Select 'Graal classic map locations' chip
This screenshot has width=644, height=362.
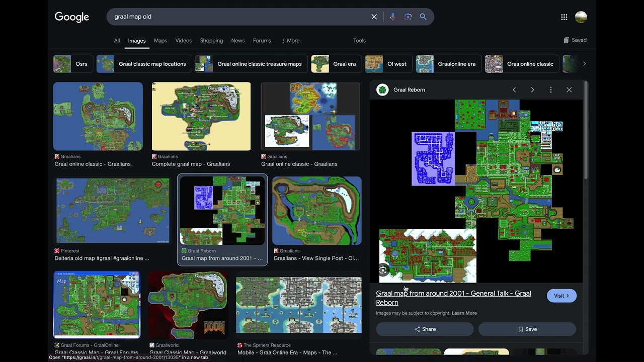(x=144, y=64)
